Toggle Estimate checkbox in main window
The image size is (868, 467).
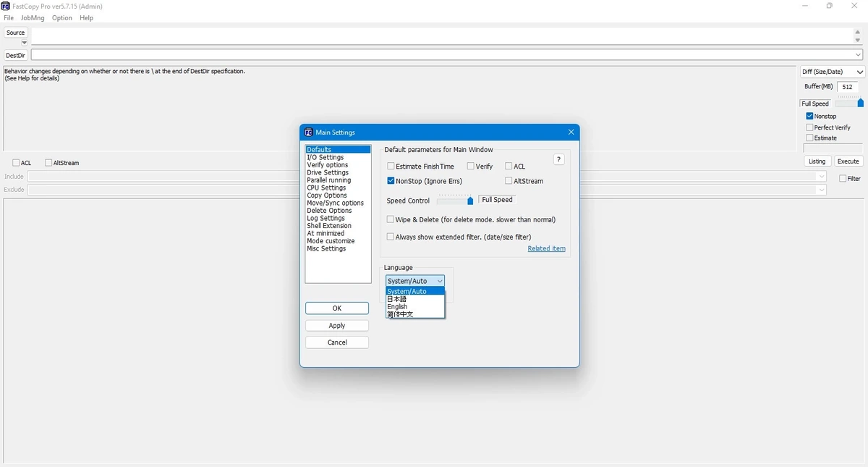coord(810,138)
